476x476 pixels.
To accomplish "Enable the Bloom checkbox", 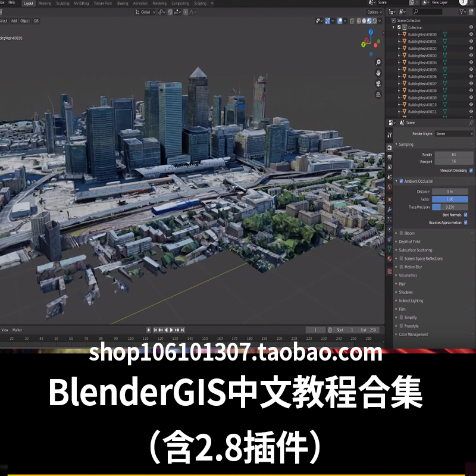I will click(x=401, y=233).
